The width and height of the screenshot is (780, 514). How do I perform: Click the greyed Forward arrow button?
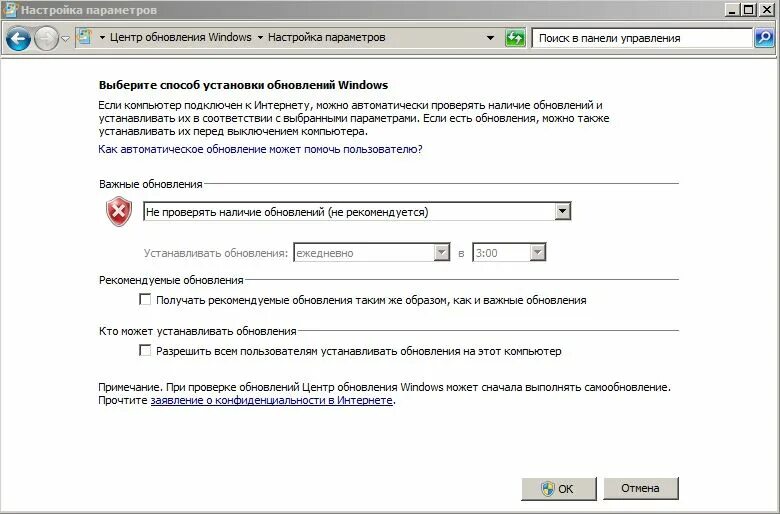(46, 38)
